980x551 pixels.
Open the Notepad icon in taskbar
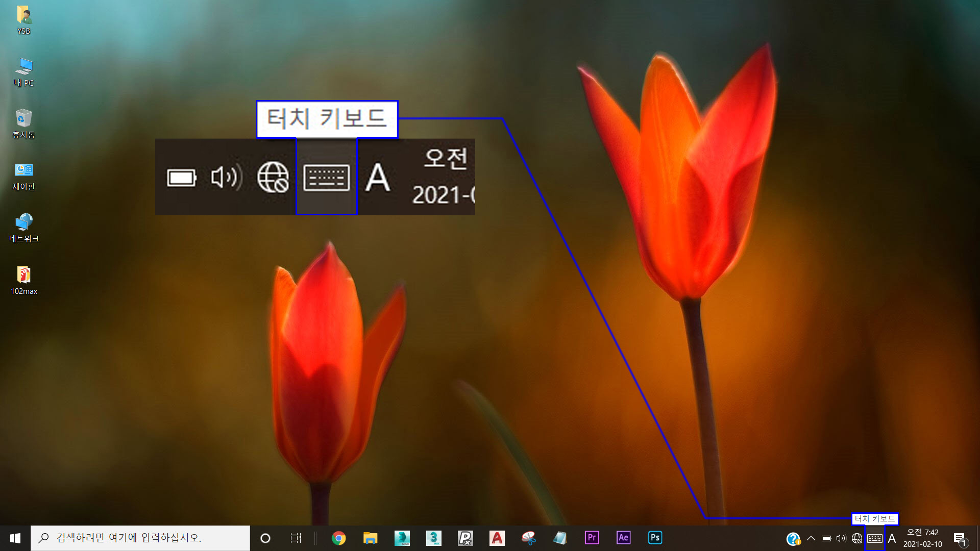[x=560, y=538]
